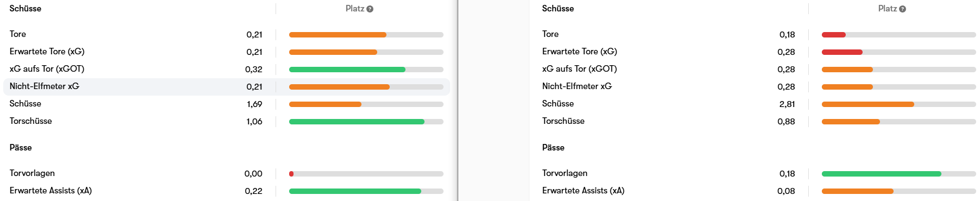
Task: Click the Schüsse 2,81 rank bar
Action: [898, 104]
